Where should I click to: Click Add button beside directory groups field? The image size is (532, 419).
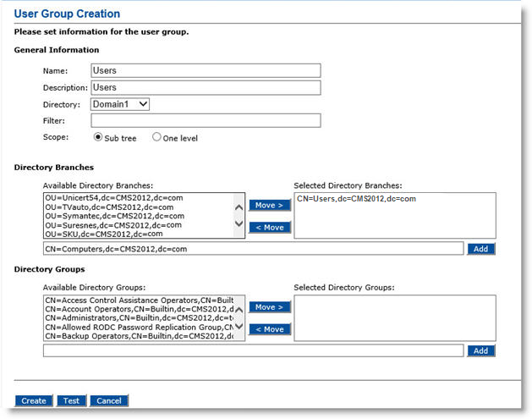click(x=480, y=350)
